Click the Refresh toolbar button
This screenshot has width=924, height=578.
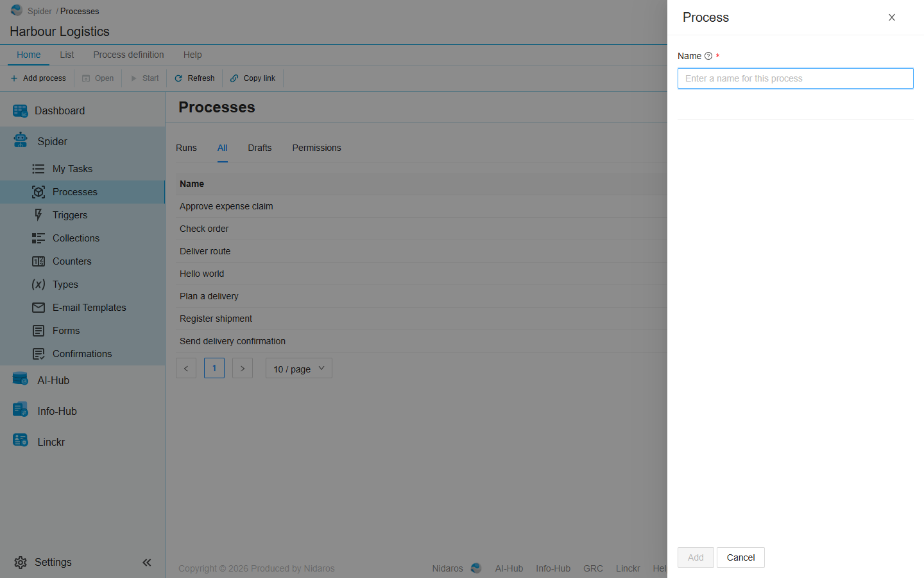point(195,78)
